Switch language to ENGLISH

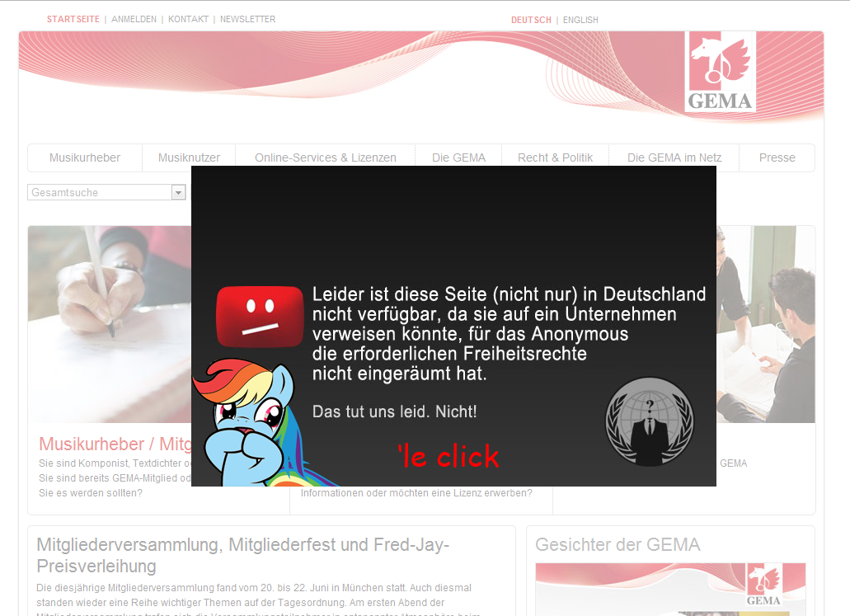click(x=580, y=20)
